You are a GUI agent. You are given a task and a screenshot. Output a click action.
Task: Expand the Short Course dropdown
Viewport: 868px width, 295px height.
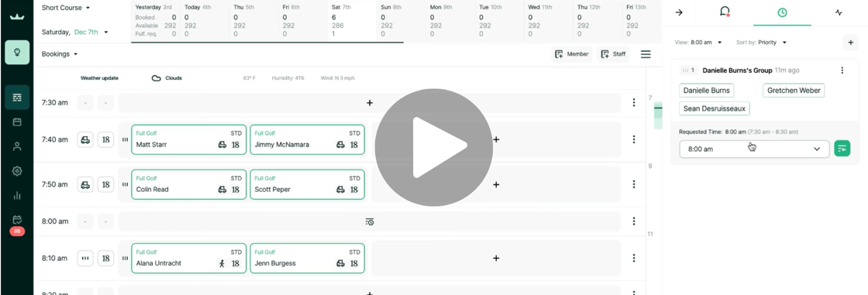[x=66, y=8]
